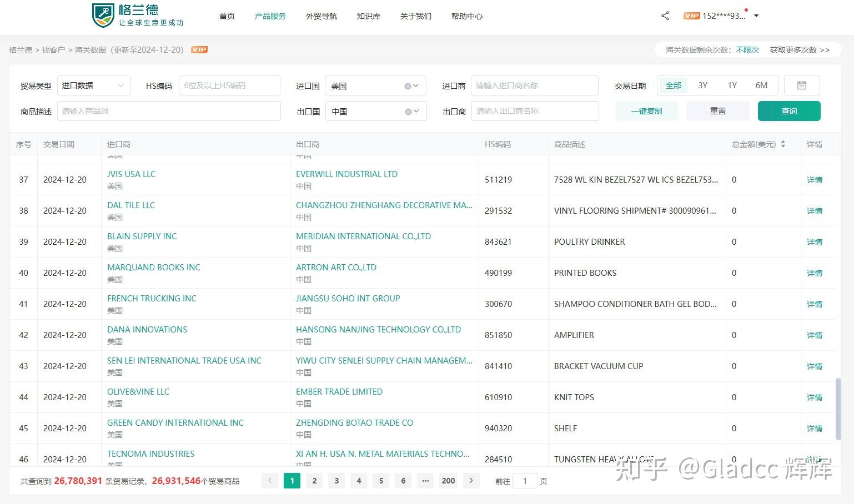The image size is (854, 504).
Task: Clear the 中国 export country selection
Action: pyautogui.click(x=408, y=112)
